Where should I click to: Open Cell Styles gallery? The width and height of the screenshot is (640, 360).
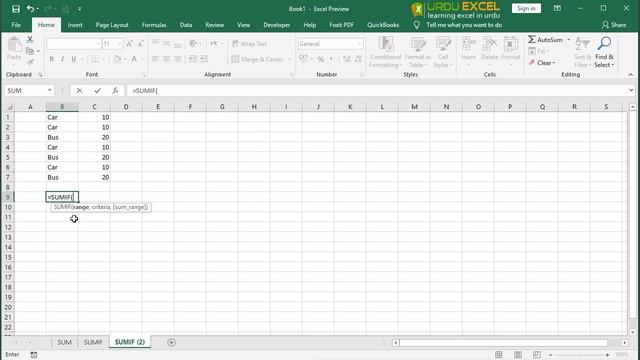[x=443, y=52]
